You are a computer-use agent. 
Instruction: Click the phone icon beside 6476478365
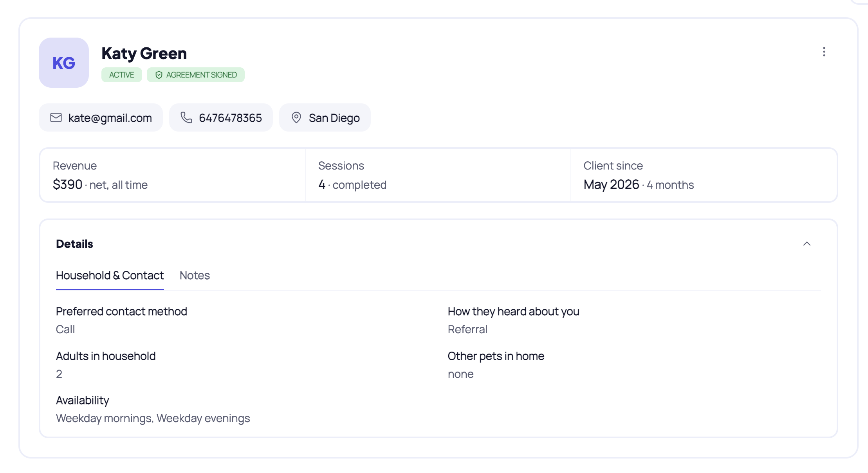[x=186, y=117]
